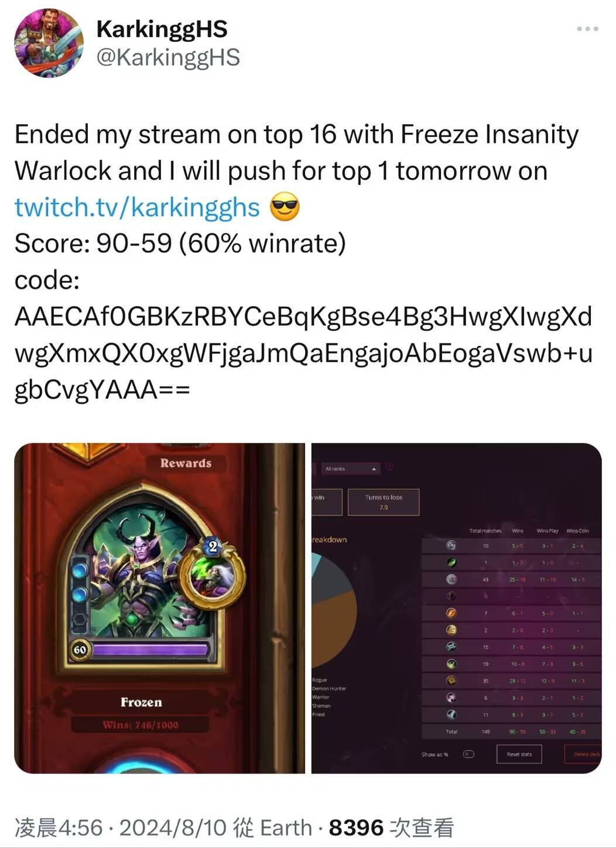The height and width of the screenshot is (848, 616).
Task: Open the @KarkinggHS handle
Action: click(x=168, y=57)
